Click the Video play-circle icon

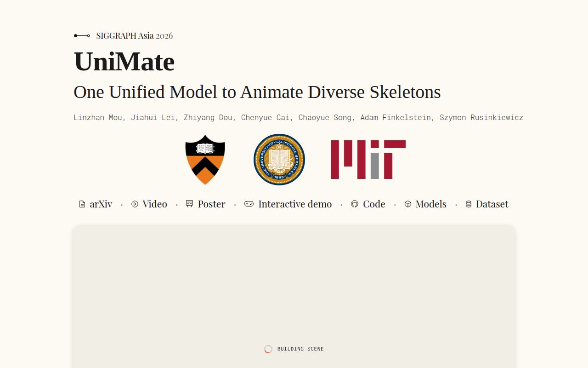point(135,204)
